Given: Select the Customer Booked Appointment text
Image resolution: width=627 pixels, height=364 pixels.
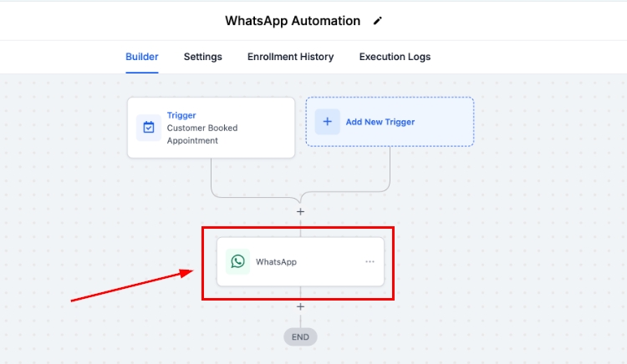Looking at the screenshot, I should (x=201, y=134).
